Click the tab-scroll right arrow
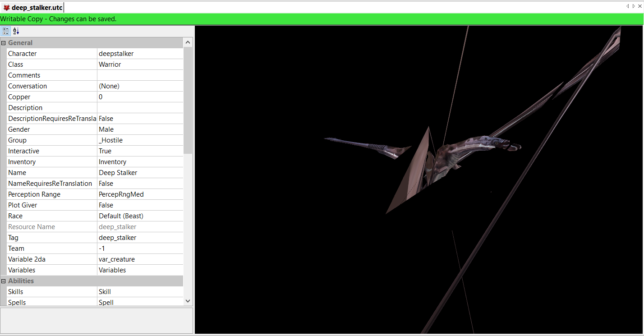 point(634,6)
